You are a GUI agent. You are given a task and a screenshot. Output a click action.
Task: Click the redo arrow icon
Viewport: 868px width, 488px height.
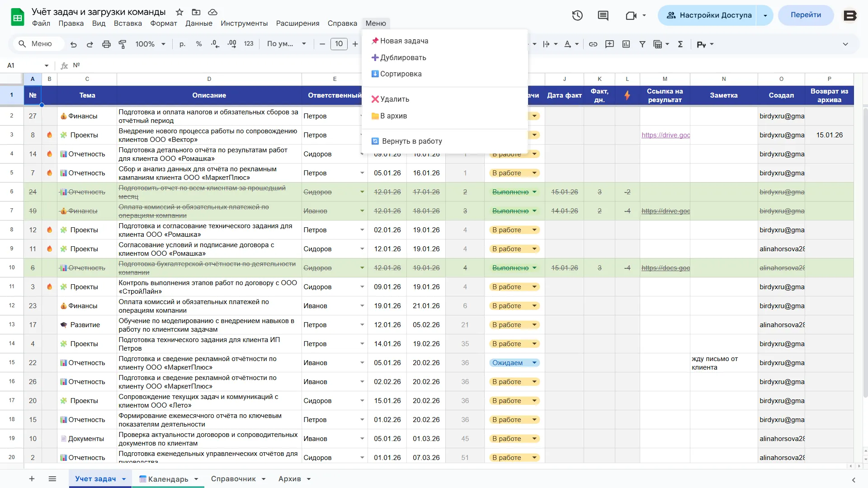pos(90,44)
